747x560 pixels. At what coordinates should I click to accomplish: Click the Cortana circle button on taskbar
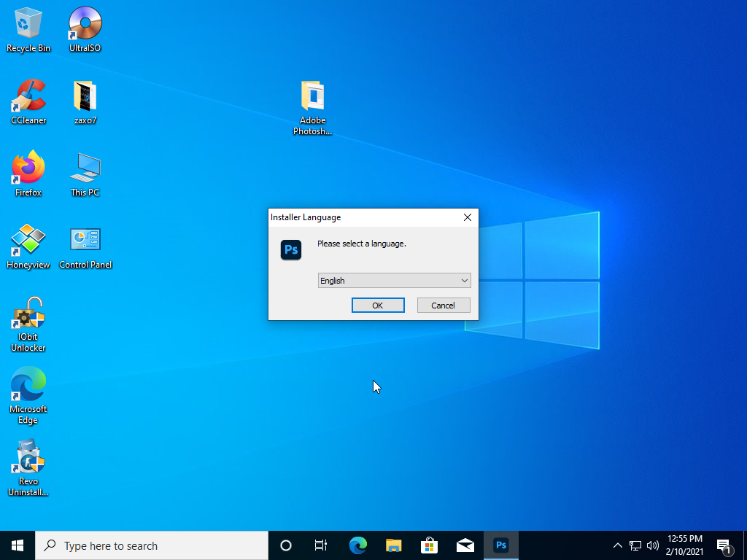[x=286, y=545]
